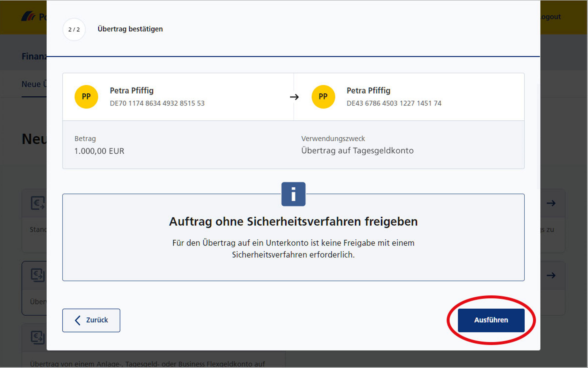Screen dimensions: 588x368
Task: Open the Finanz menu item in background
Action: (x=34, y=56)
